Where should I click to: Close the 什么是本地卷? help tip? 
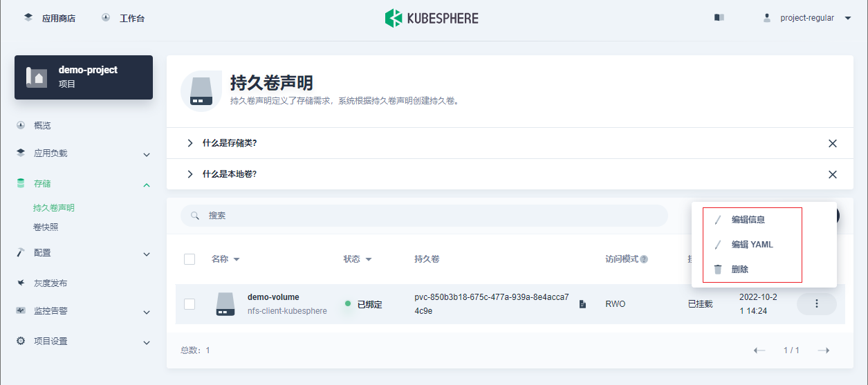click(x=833, y=175)
